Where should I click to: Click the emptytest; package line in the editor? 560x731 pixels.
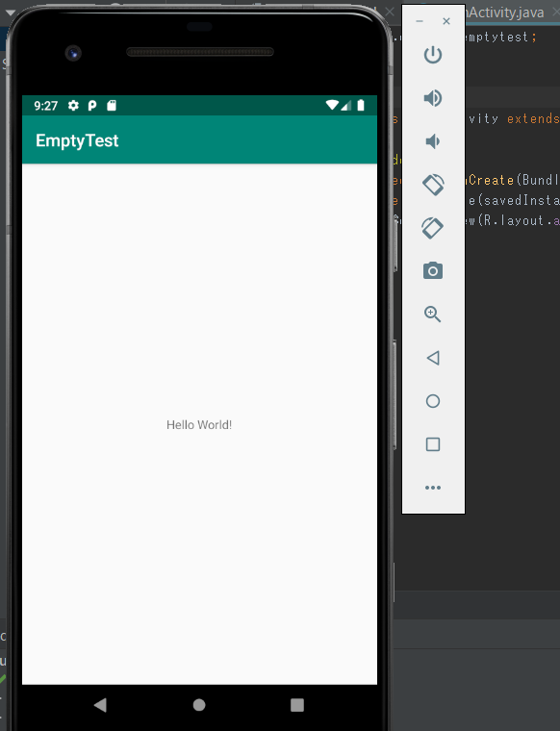coord(500,37)
